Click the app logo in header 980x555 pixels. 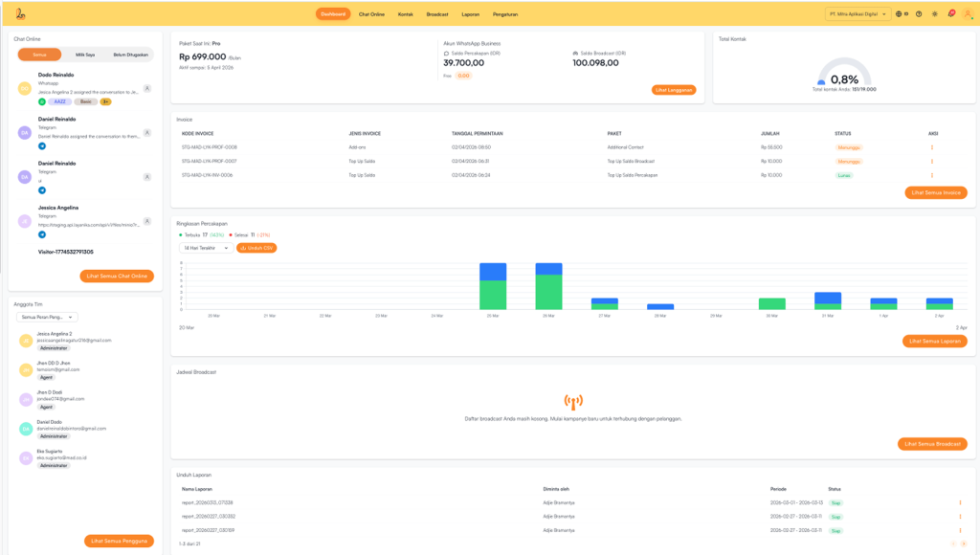(x=20, y=13)
